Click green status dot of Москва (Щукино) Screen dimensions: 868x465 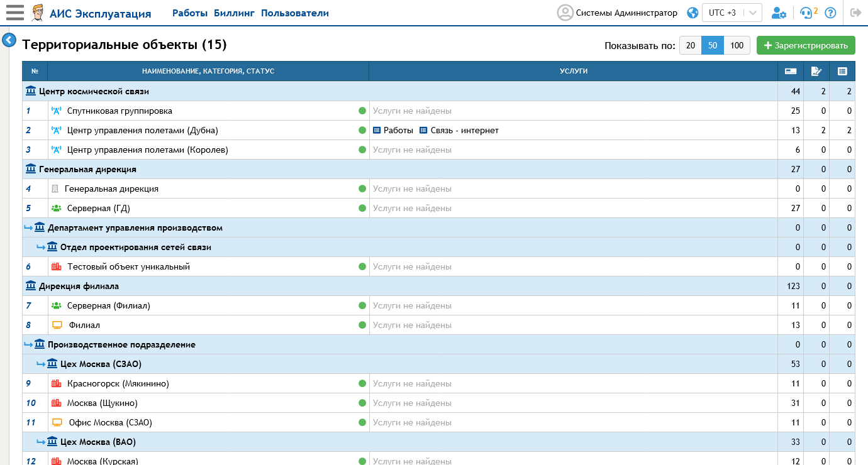(x=362, y=403)
